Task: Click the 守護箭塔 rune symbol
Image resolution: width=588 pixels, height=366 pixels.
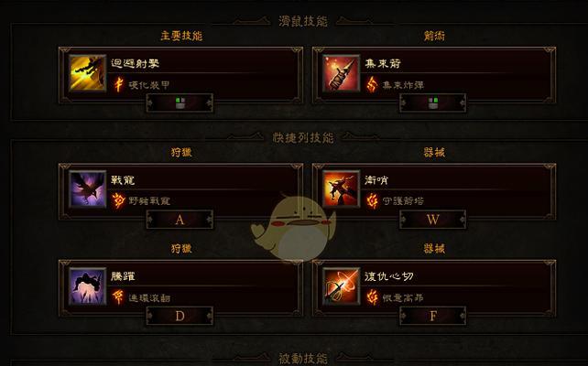Action: tap(372, 200)
